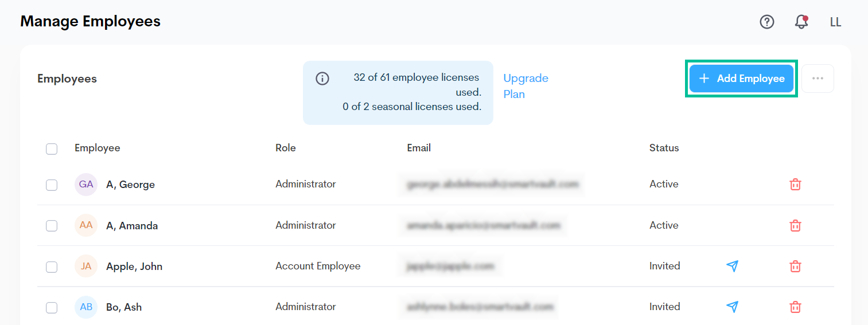
Task: Check the box for A, Amanda
Action: (52, 226)
